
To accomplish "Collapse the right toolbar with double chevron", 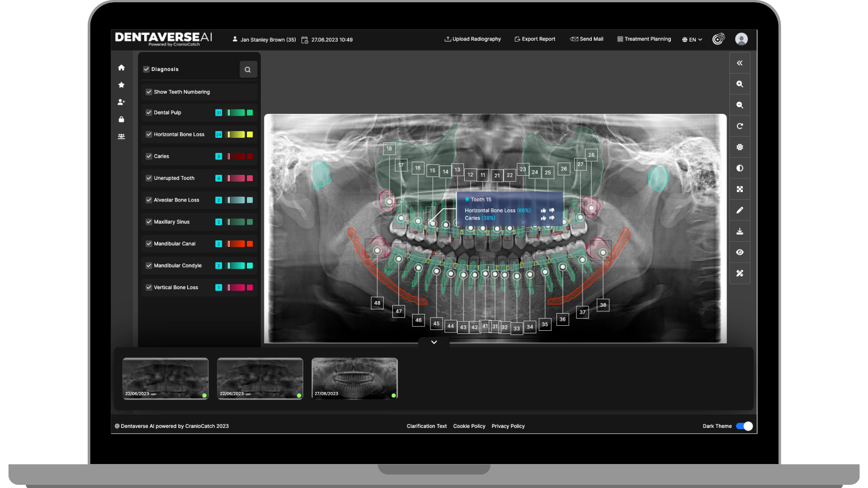I will 740,63.
